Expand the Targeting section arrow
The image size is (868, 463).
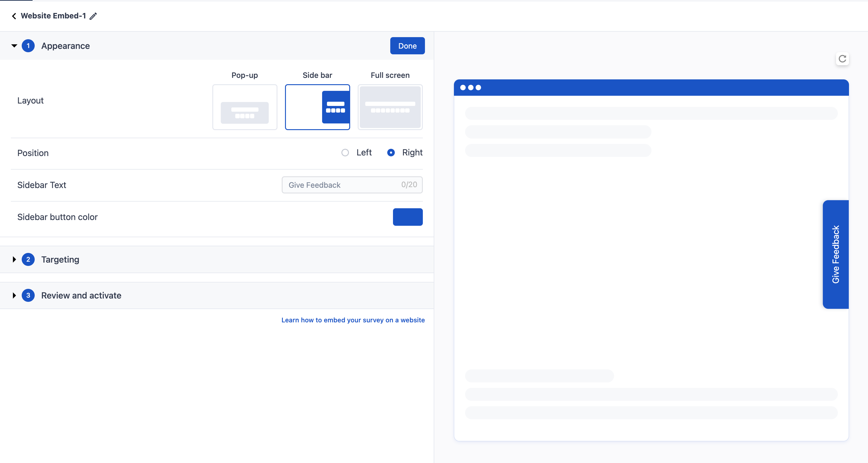(14, 259)
